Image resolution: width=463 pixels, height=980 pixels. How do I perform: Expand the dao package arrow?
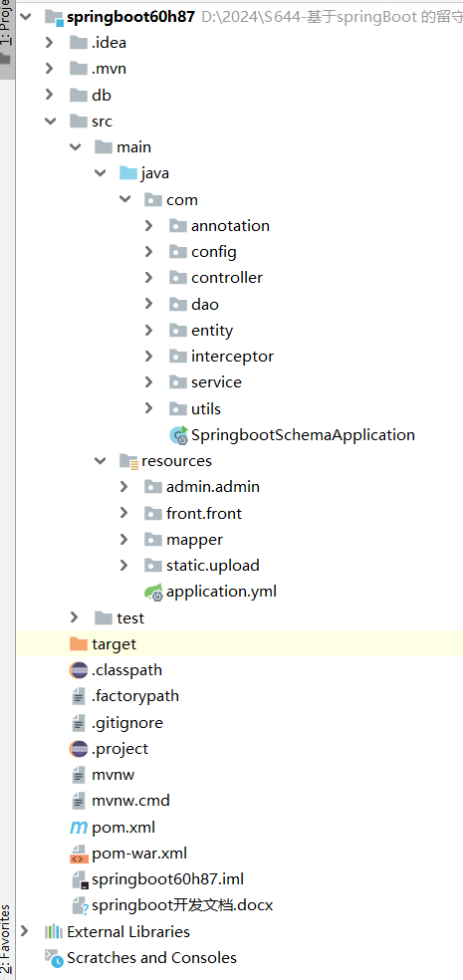(148, 304)
